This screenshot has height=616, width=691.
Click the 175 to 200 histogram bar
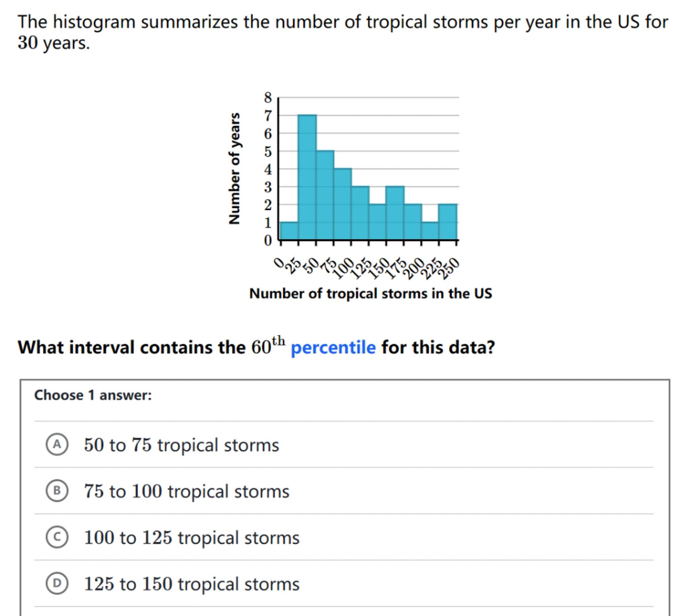pos(413,222)
